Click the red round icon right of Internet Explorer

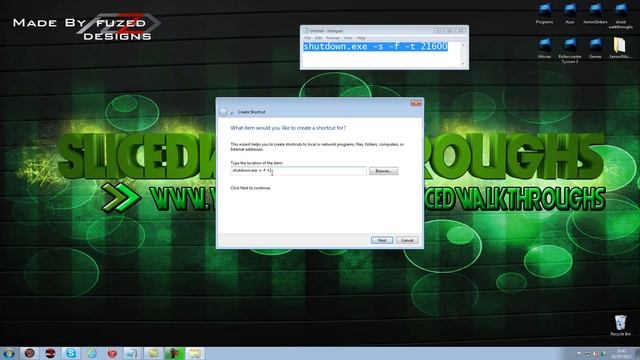click(112, 353)
